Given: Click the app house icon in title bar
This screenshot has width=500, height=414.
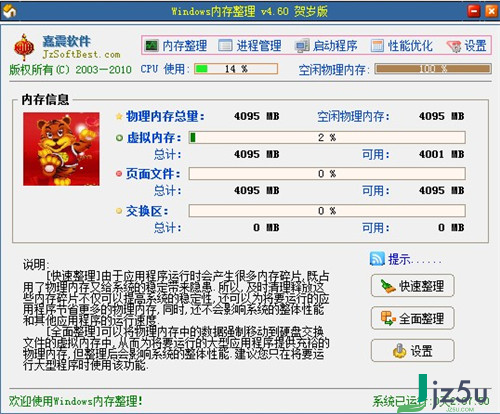Looking at the screenshot, I should coord(10,11).
